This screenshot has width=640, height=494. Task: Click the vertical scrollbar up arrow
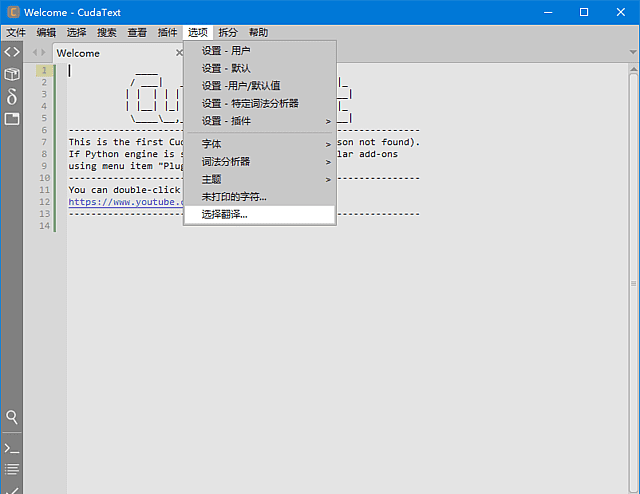click(x=633, y=69)
